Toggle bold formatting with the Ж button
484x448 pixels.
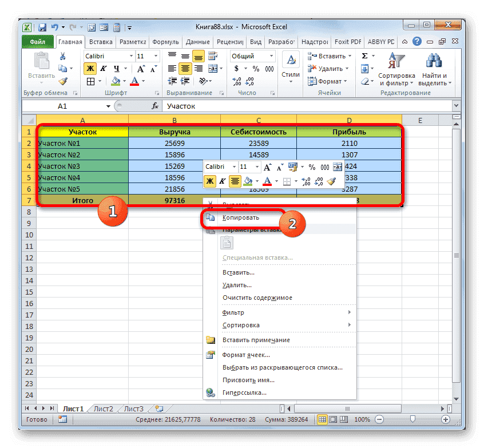tap(90, 68)
